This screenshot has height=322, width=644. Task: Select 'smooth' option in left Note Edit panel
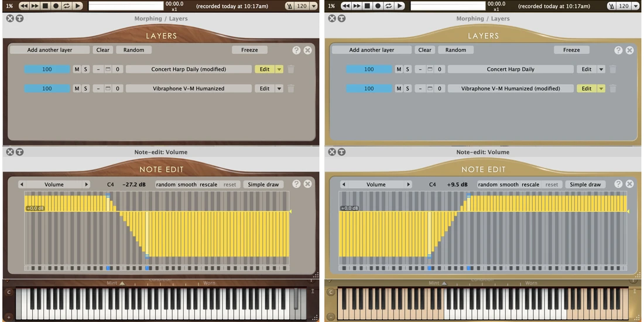[187, 184]
